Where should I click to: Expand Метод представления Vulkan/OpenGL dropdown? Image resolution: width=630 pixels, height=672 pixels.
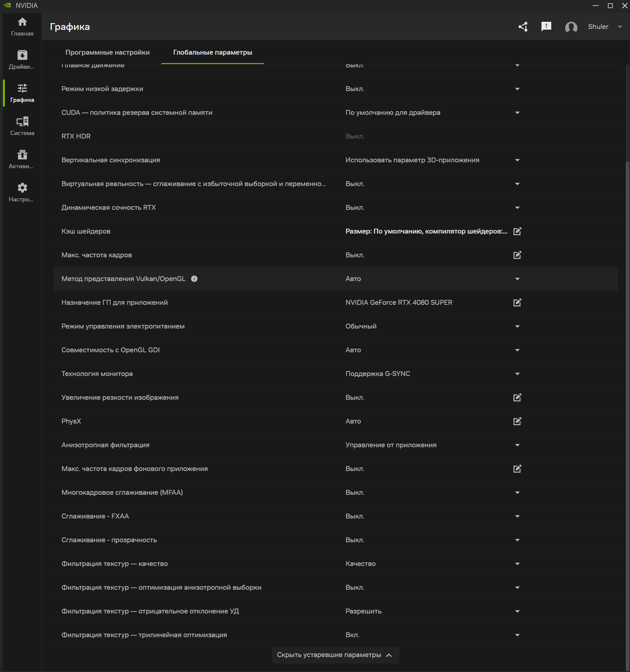coord(517,279)
